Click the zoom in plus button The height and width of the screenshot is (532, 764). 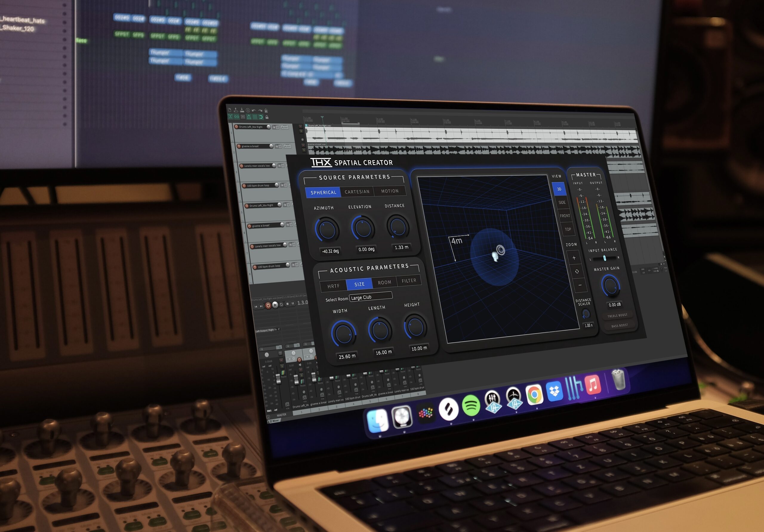pos(574,258)
